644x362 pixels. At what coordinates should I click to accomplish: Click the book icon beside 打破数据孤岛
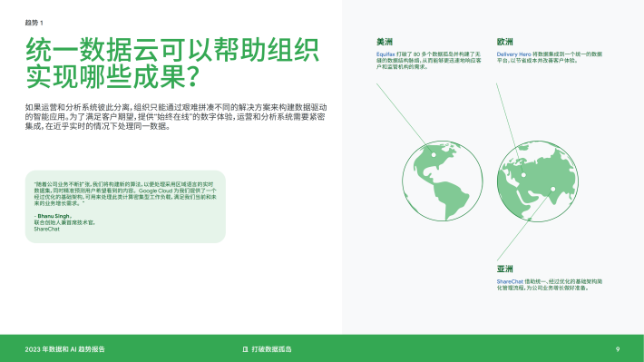(245, 349)
